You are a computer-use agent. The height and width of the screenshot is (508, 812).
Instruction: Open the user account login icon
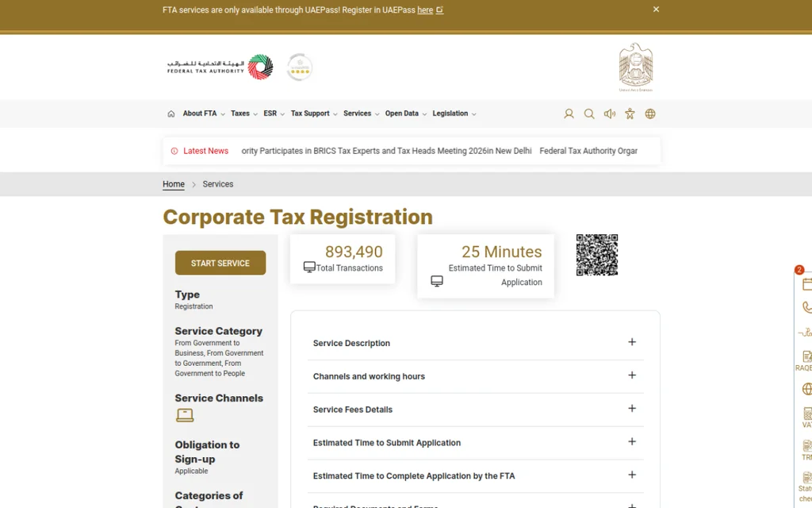[569, 114]
